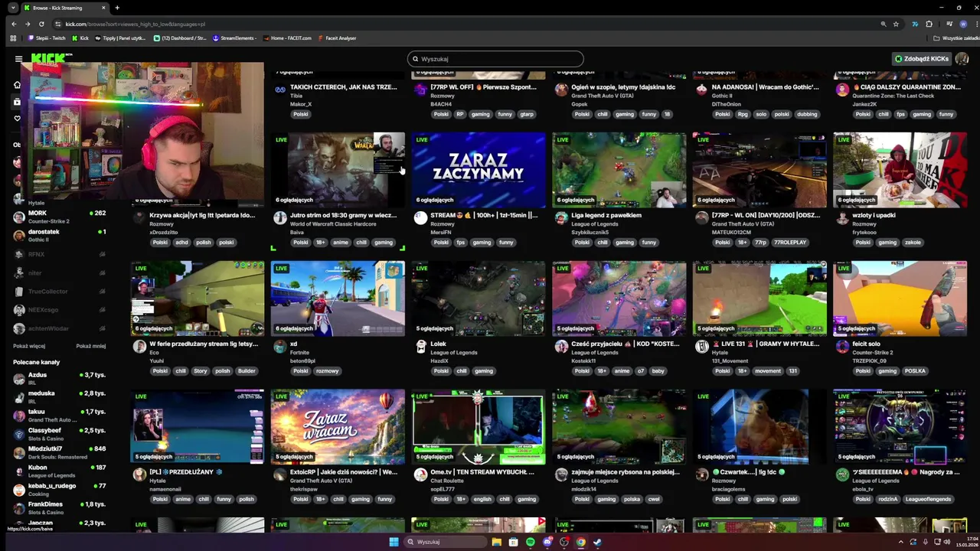Open the Chrome apps grid icon in bookmarks bar
Screen dimensions: 980x551
[x=13, y=38]
